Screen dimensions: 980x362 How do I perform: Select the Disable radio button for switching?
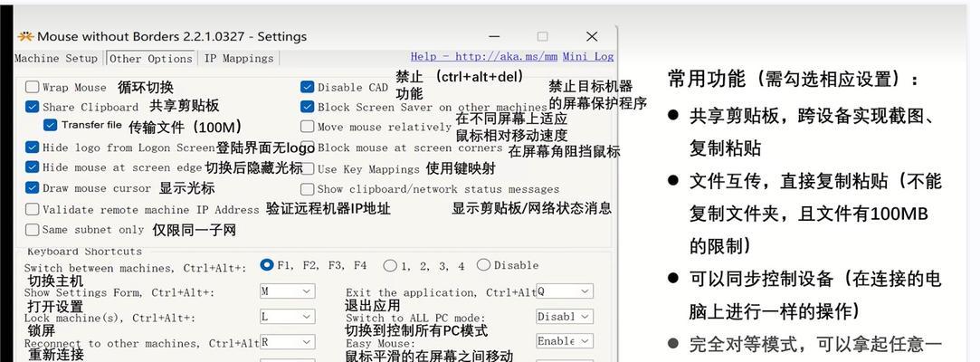[484, 265]
